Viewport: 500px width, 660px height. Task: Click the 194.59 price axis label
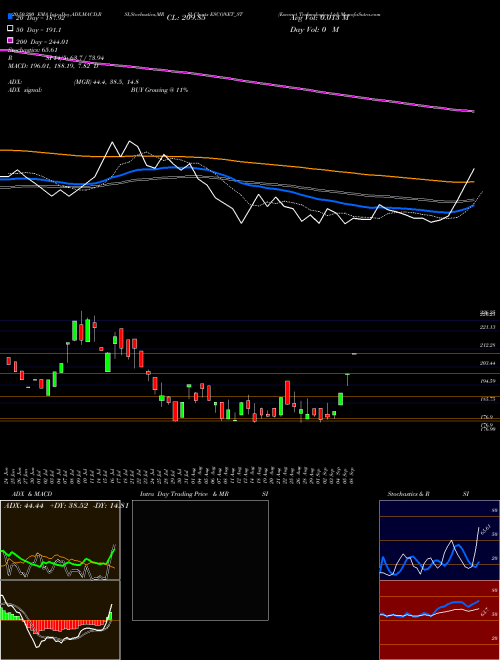[x=488, y=381]
